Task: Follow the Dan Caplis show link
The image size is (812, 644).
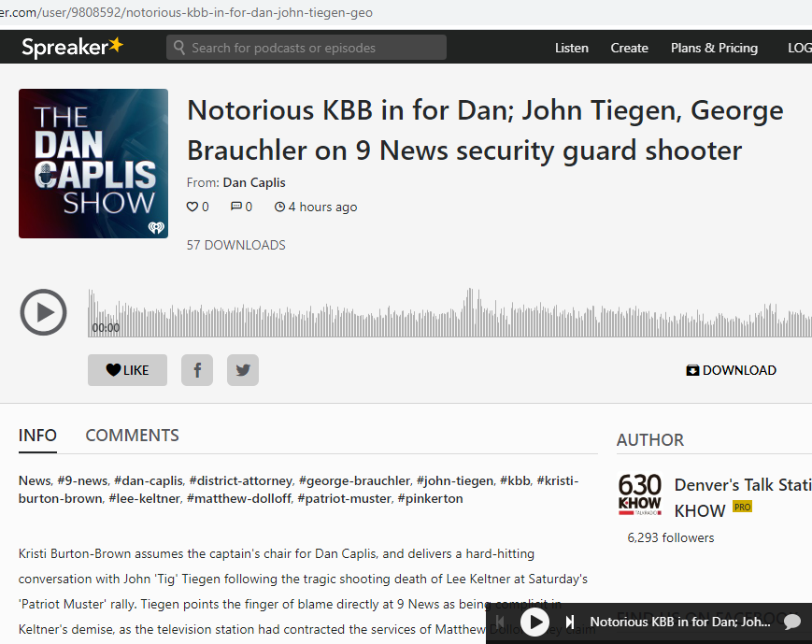Action: coord(254,183)
